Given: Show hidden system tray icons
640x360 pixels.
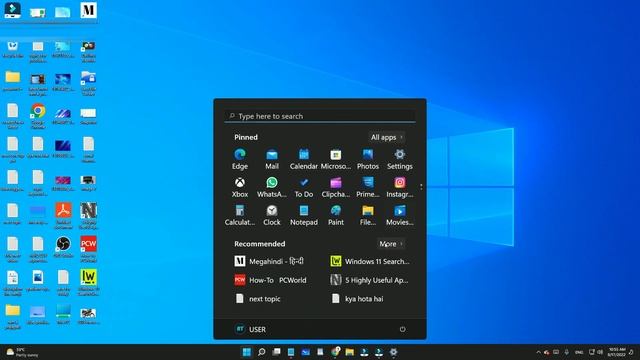Looking at the screenshot, I should point(538,352).
